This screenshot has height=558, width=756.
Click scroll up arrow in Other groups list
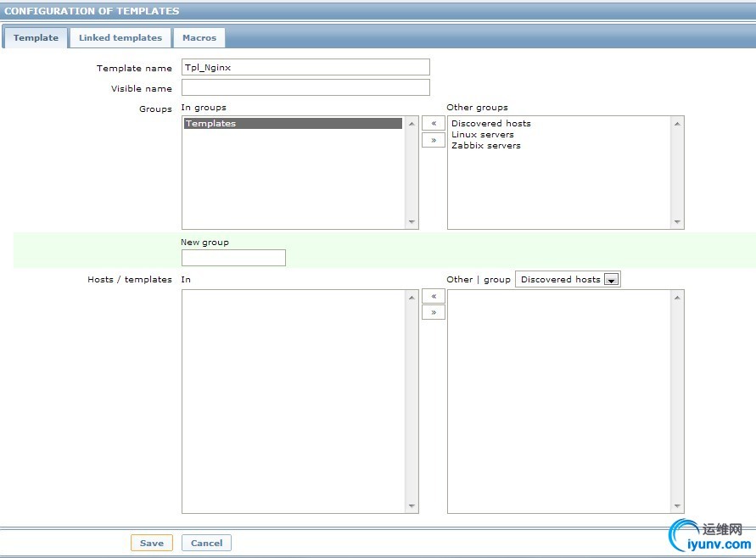(x=677, y=124)
